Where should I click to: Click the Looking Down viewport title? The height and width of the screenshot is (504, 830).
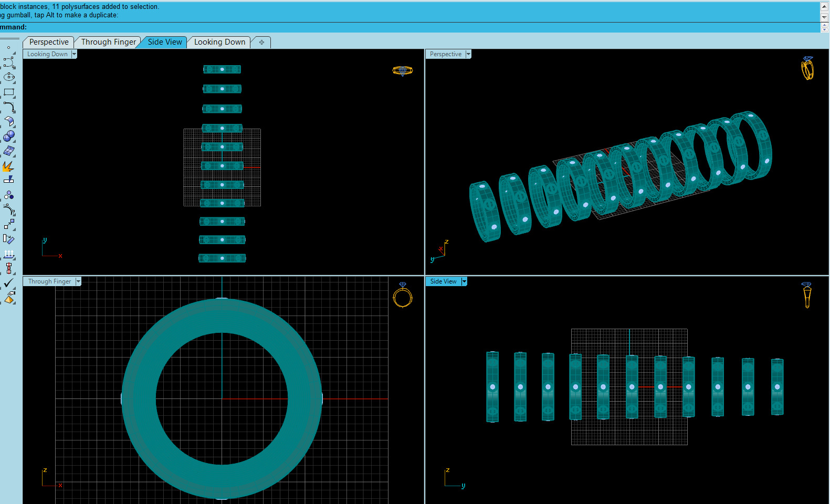point(47,54)
